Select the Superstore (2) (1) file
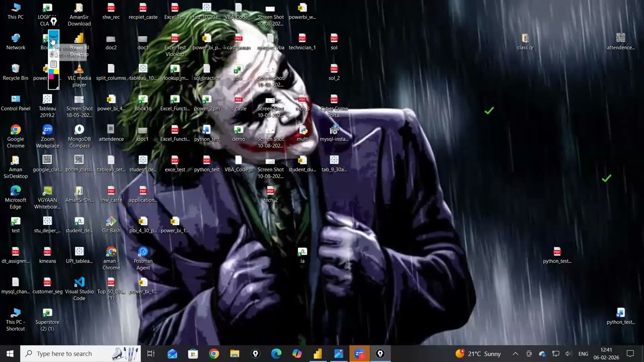The height and width of the screenshot is (362, 644). click(47, 319)
